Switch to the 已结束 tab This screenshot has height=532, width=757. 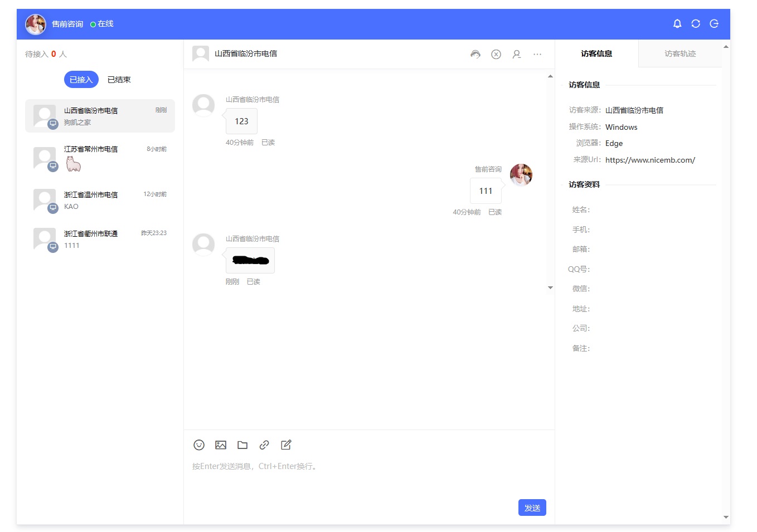click(x=119, y=80)
